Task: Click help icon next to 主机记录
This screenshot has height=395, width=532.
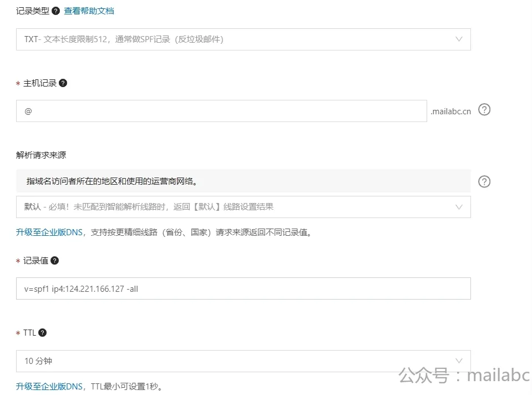Action: (63, 83)
